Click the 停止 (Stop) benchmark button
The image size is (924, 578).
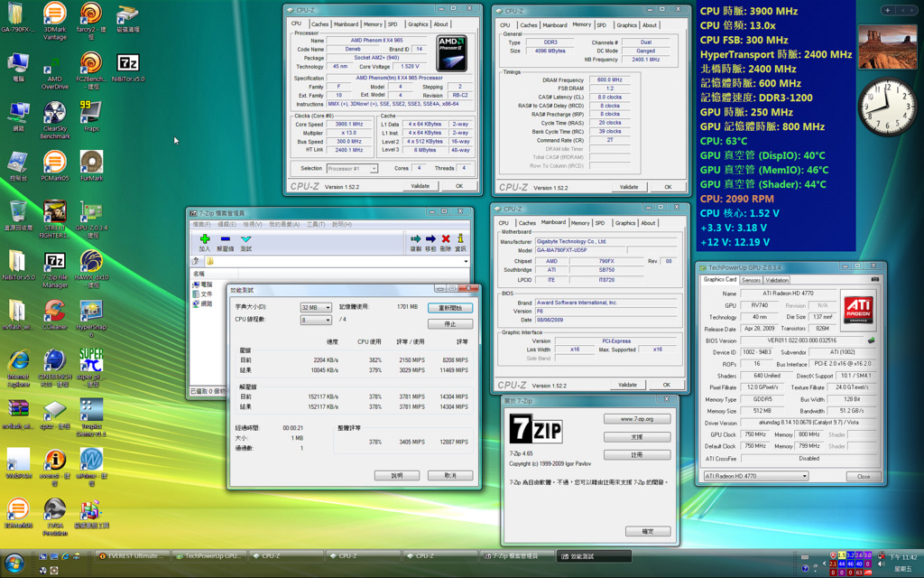coord(450,324)
